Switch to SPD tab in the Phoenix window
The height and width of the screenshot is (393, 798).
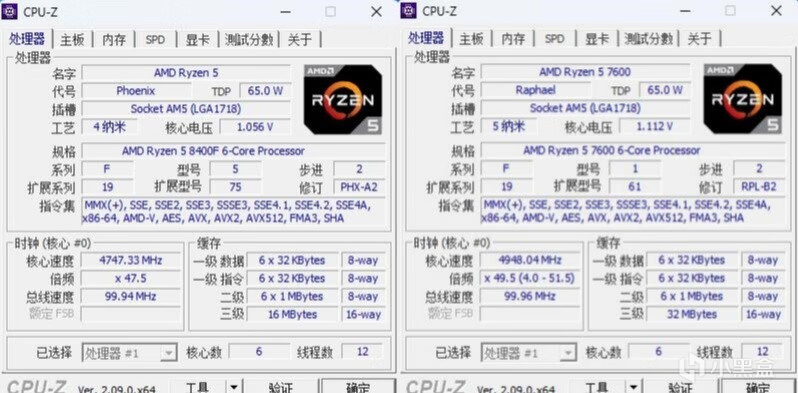tap(155, 40)
